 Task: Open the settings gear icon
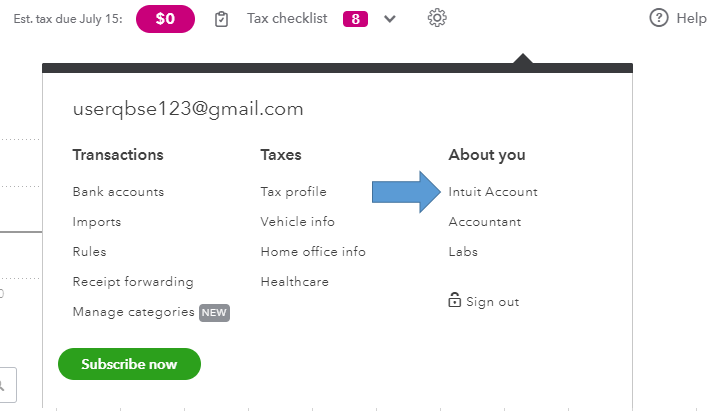(436, 18)
